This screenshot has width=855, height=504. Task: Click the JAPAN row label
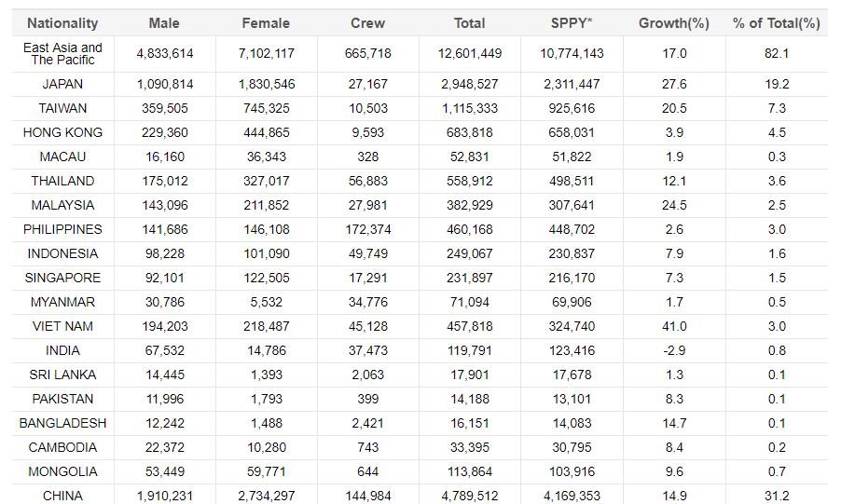click(x=62, y=85)
